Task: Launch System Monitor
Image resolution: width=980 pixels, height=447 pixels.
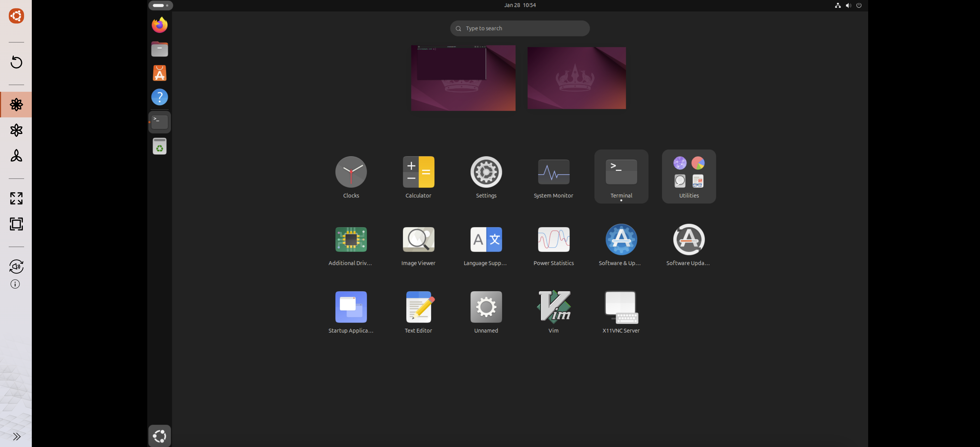Action: pyautogui.click(x=553, y=172)
